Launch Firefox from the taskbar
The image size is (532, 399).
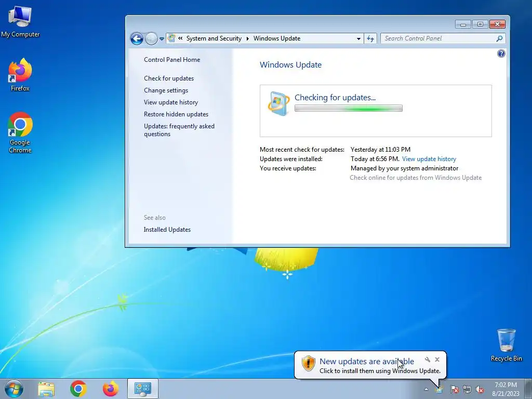(x=111, y=389)
